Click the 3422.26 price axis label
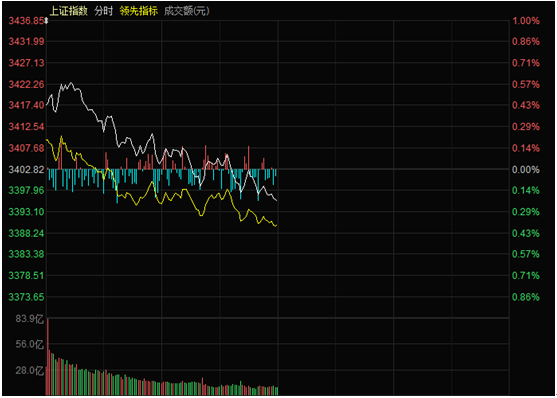 click(27, 85)
